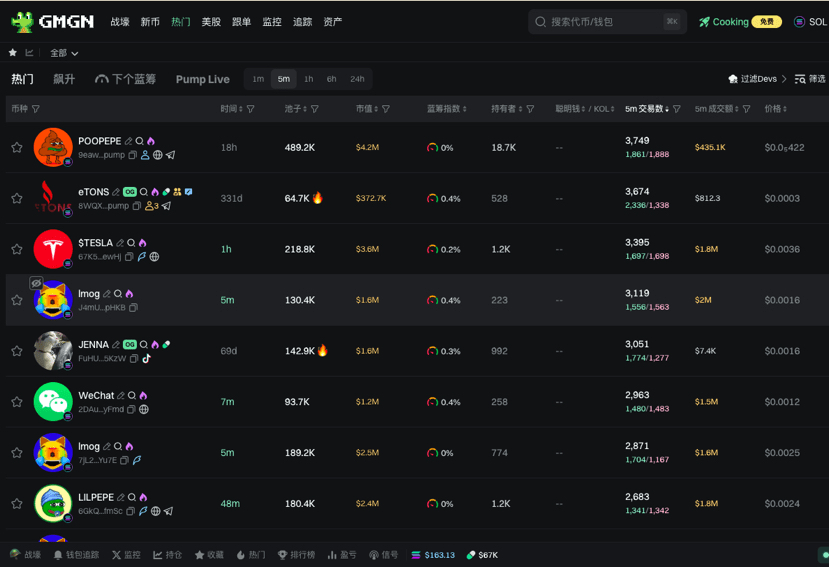
Task: Open Cooking 免费 button
Action: pyautogui.click(x=740, y=22)
